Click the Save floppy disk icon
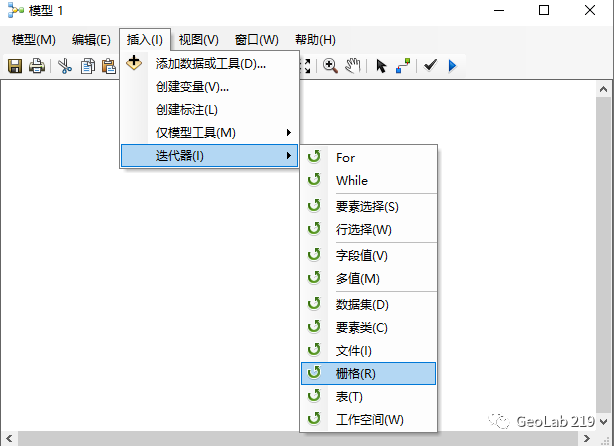 [x=15, y=66]
